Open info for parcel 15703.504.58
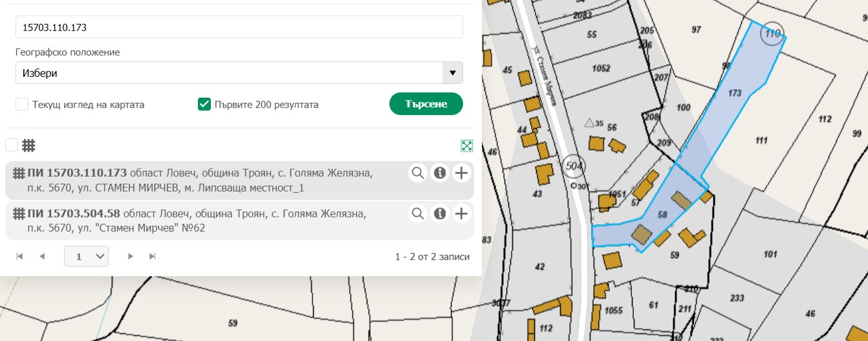The width and height of the screenshot is (868, 341). (440, 214)
